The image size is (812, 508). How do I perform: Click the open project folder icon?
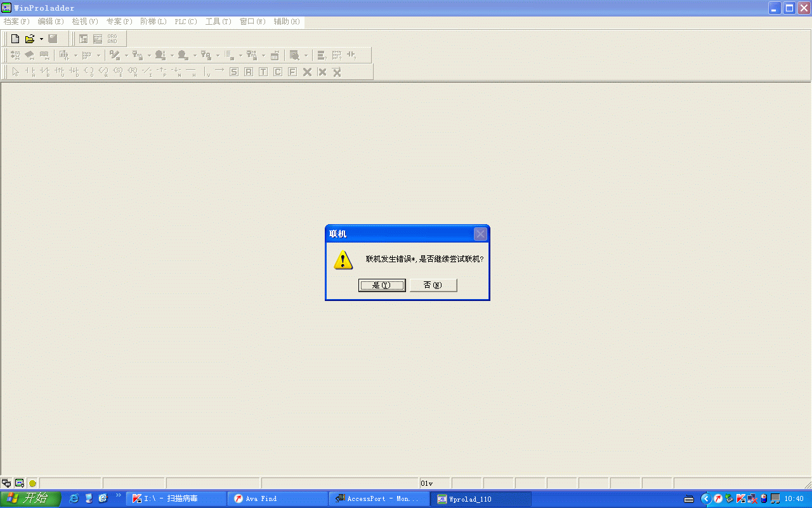[29, 39]
